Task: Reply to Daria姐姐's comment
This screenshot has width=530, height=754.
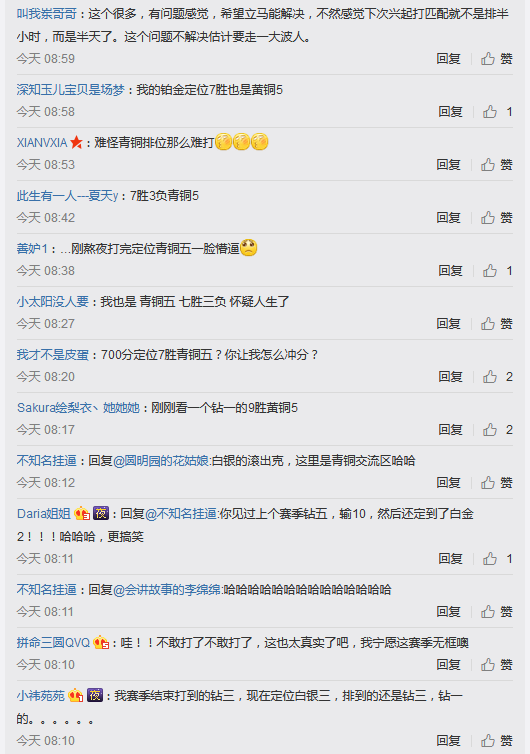Action: coord(450,559)
